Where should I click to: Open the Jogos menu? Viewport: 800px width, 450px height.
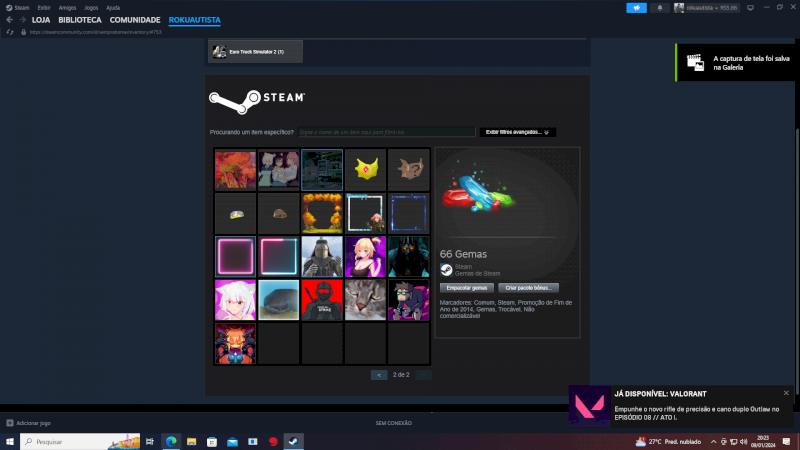(x=91, y=8)
